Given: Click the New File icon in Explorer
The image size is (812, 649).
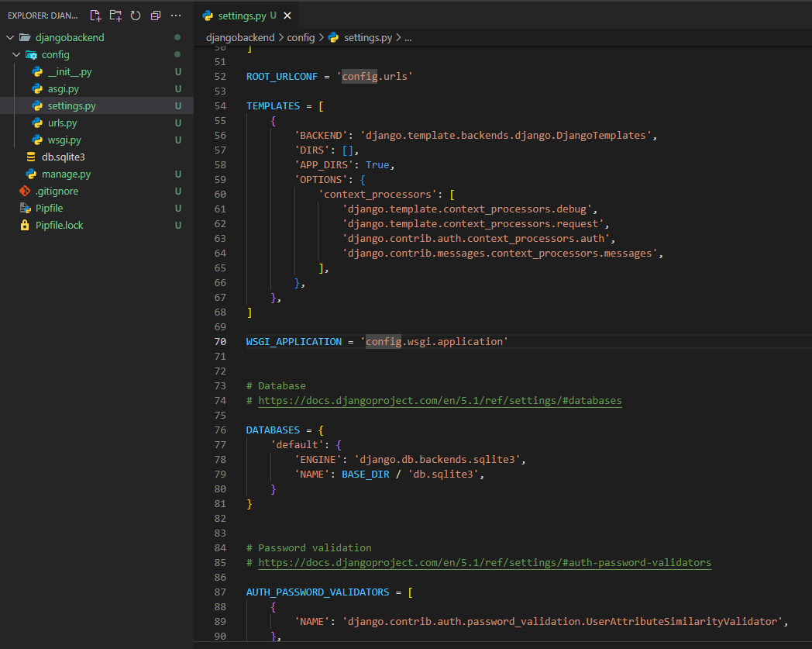Looking at the screenshot, I should [x=95, y=16].
